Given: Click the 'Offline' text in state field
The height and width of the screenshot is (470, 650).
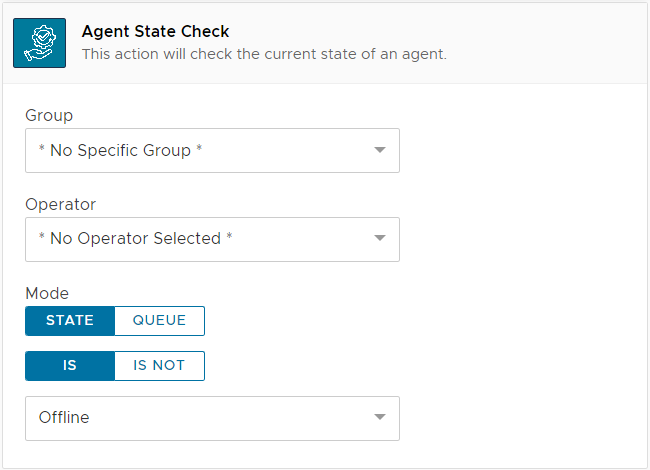Looking at the screenshot, I should pos(64,418).
